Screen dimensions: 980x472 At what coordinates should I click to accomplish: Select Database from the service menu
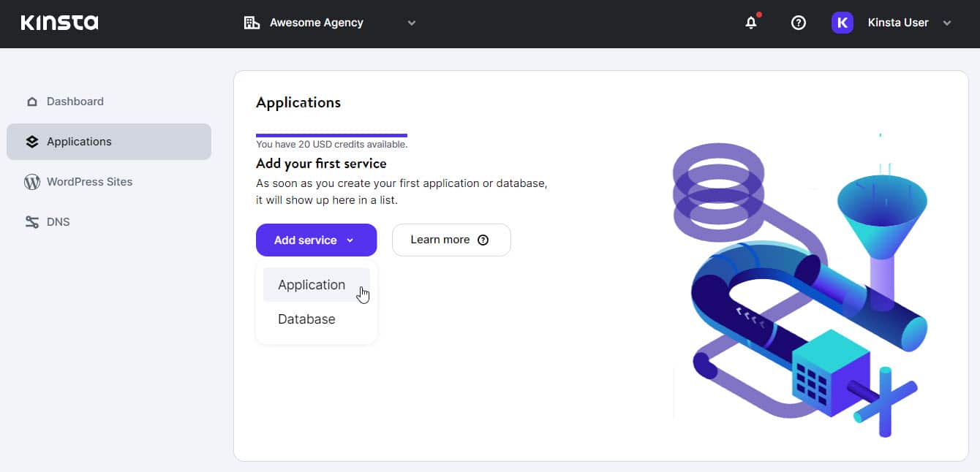point(306,319)
